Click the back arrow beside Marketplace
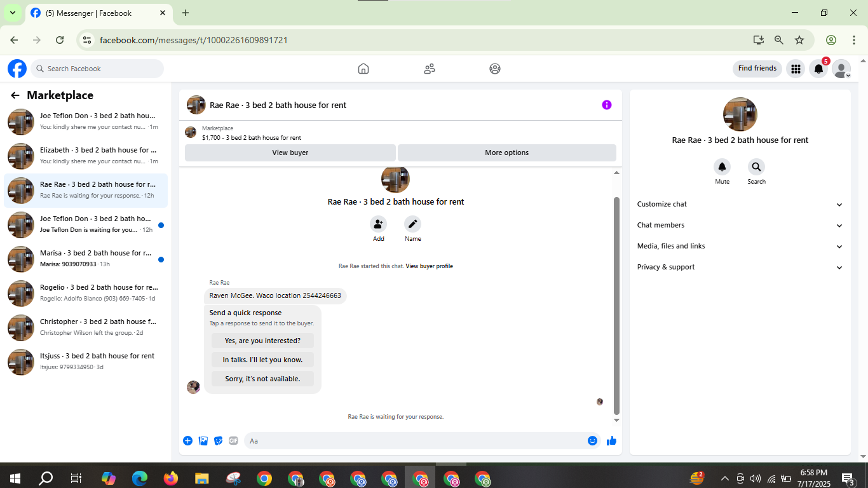The image size is (868, 488). tap(15, 95)
